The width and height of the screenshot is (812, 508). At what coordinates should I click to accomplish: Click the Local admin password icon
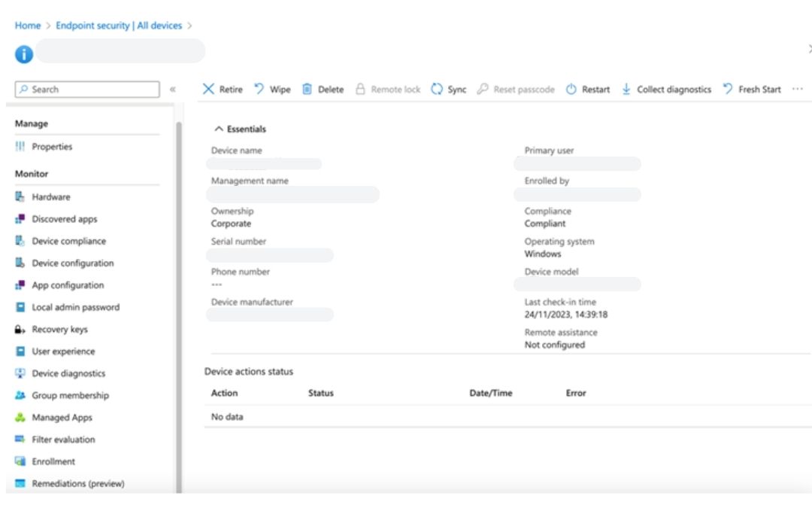click(20, 307)
